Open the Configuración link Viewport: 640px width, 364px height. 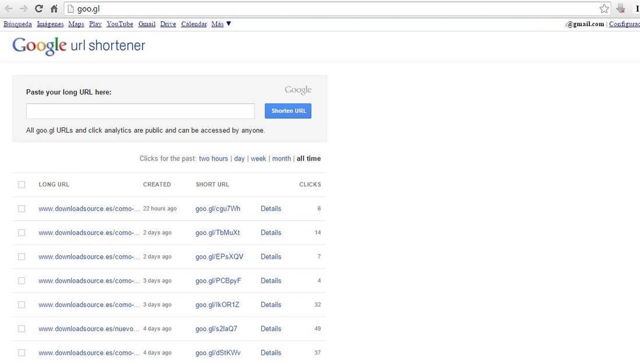click(624, 24)
